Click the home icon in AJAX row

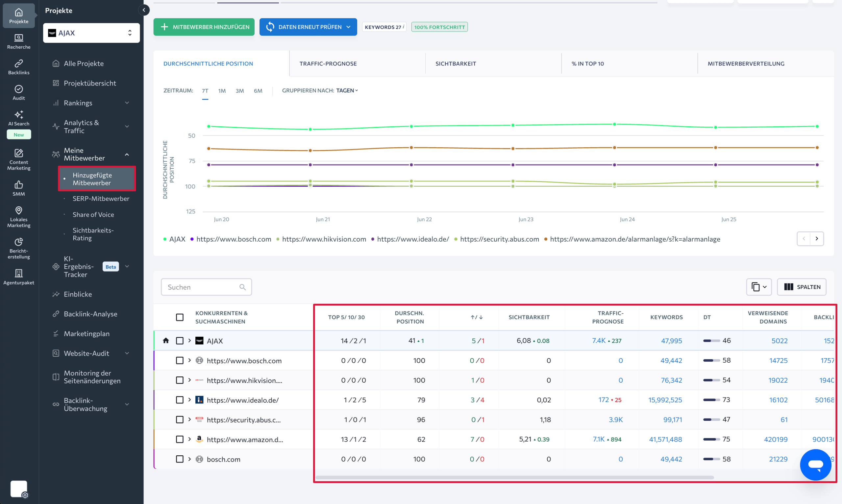coord(166,340)
